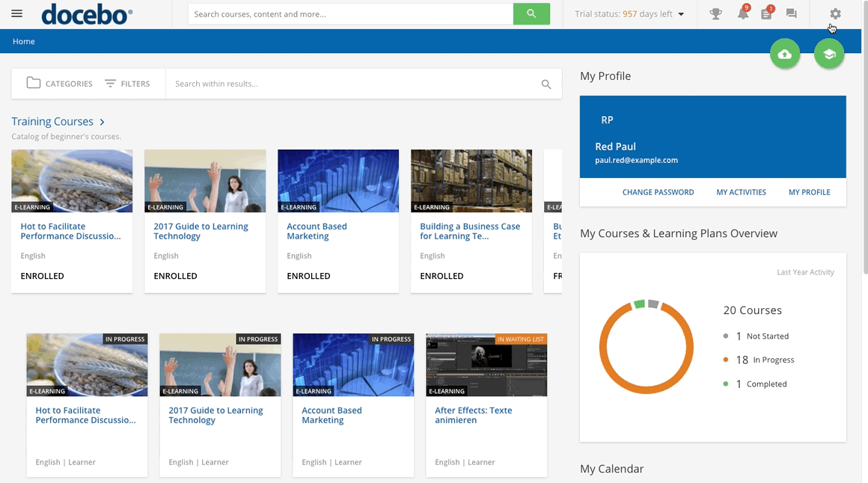This screenshot has height=483, width=868.
Task: Open the gamification trophy icon
Action: pyautogui.click(x=715, y=13)
